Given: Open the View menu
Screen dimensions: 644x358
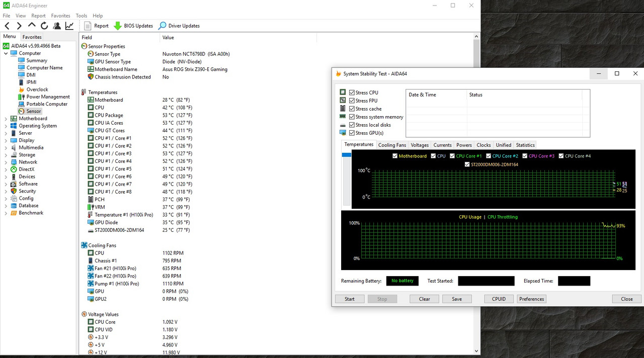Looking at the screenshot, I should click(x=21, y=16).
